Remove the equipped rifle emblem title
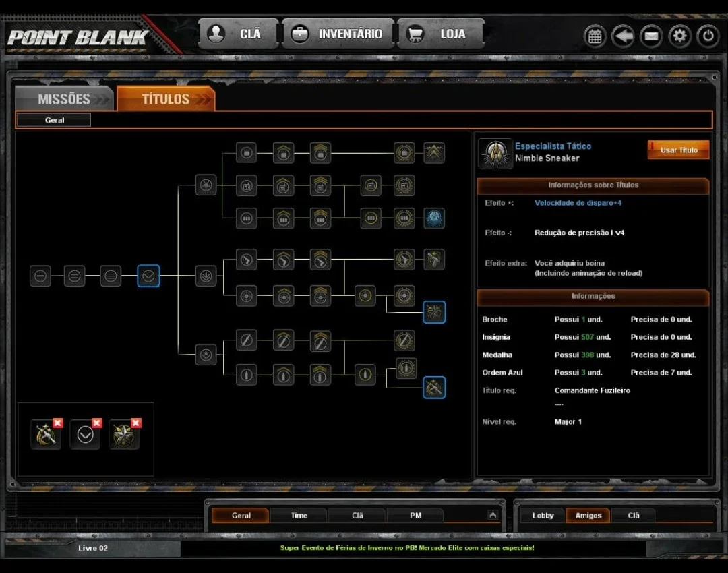 pyautogui.click(x=57, y=423)
